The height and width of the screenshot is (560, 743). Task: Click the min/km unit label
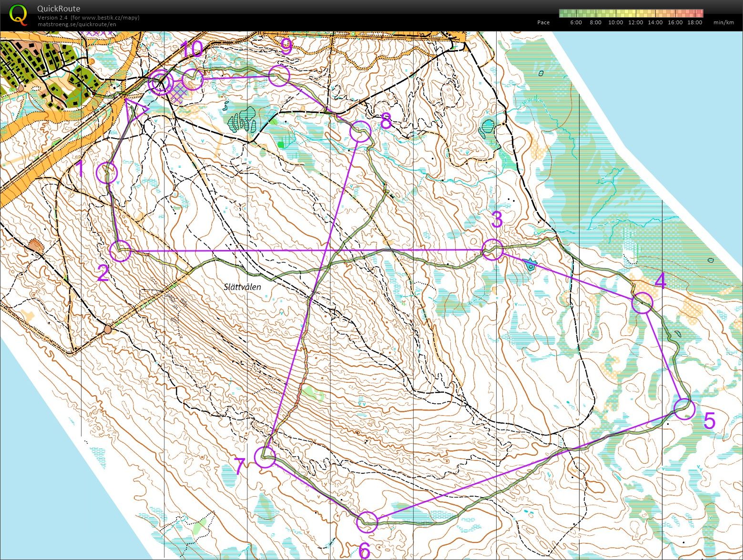[723, 22]
